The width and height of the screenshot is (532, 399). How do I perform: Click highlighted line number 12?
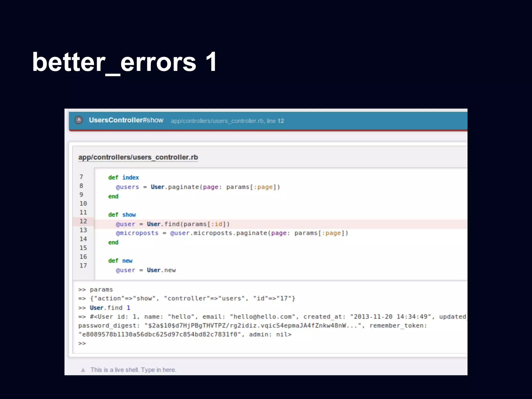(x=83, y=221)
